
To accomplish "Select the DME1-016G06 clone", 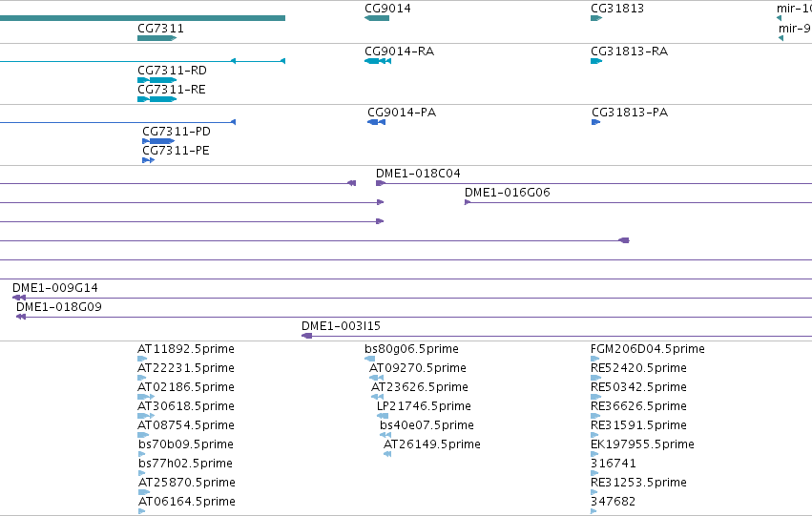I will (x=638, y=202).
